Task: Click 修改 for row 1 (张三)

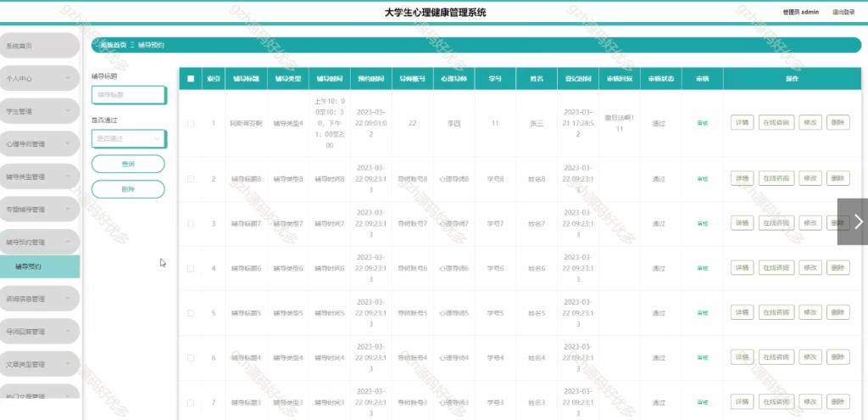Action: tap(810, 122)
